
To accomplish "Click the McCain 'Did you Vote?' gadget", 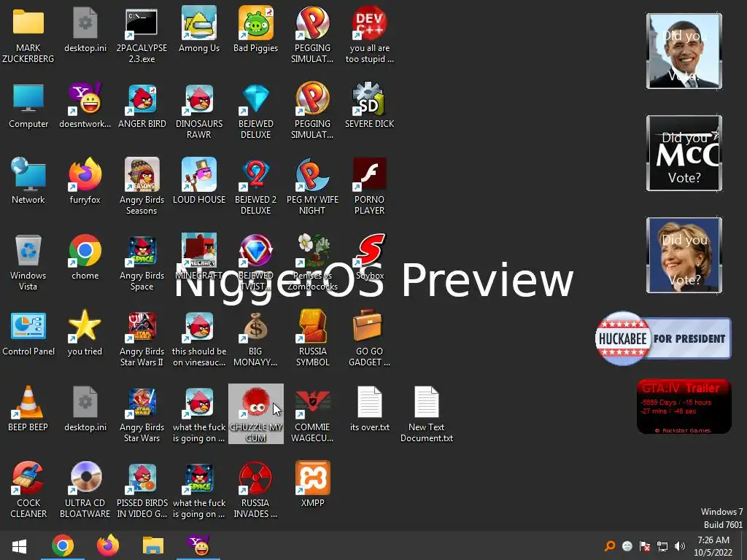I will pos(684,153).
